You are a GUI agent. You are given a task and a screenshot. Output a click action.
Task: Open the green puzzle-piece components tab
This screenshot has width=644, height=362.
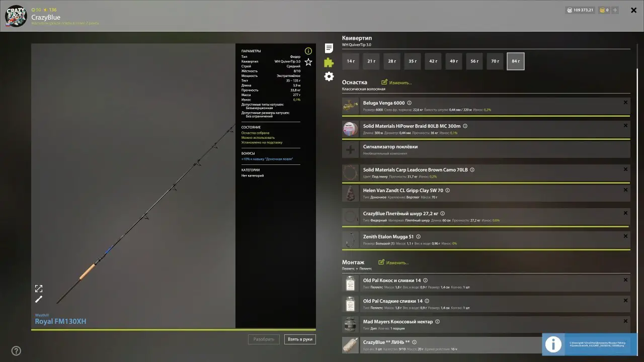(x=329, y=62)
